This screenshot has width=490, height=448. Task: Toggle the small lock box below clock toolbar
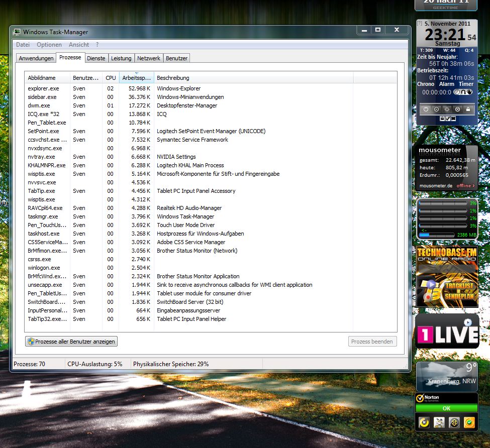442,119
